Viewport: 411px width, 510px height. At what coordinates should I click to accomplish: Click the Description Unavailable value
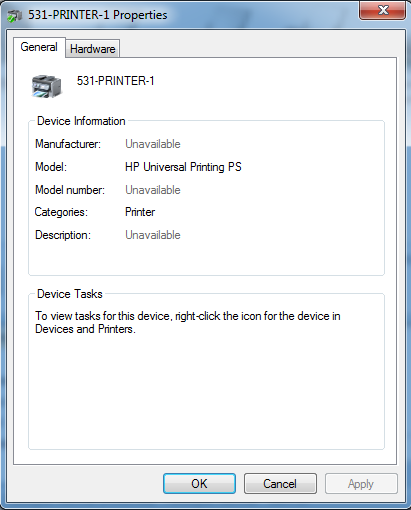[153, 235]
